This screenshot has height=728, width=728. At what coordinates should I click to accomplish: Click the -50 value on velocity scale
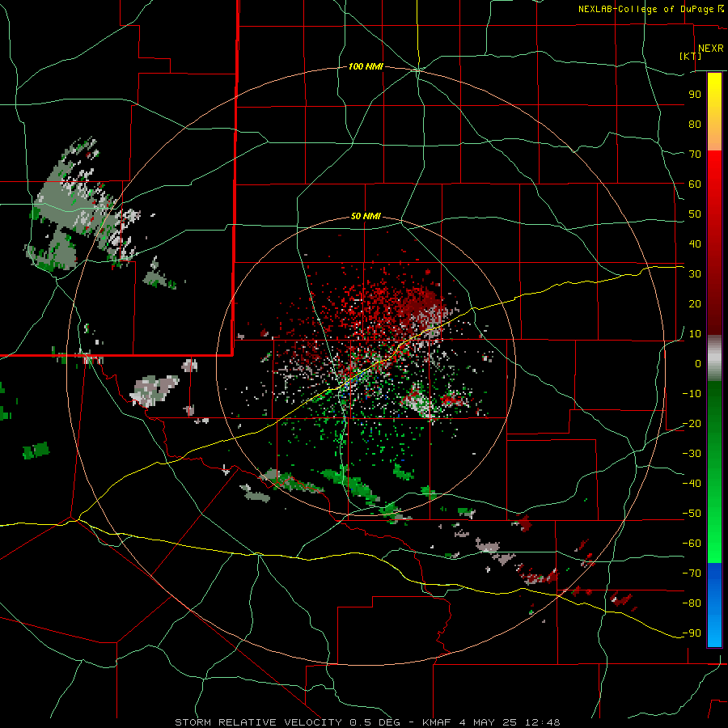point(692,514)
